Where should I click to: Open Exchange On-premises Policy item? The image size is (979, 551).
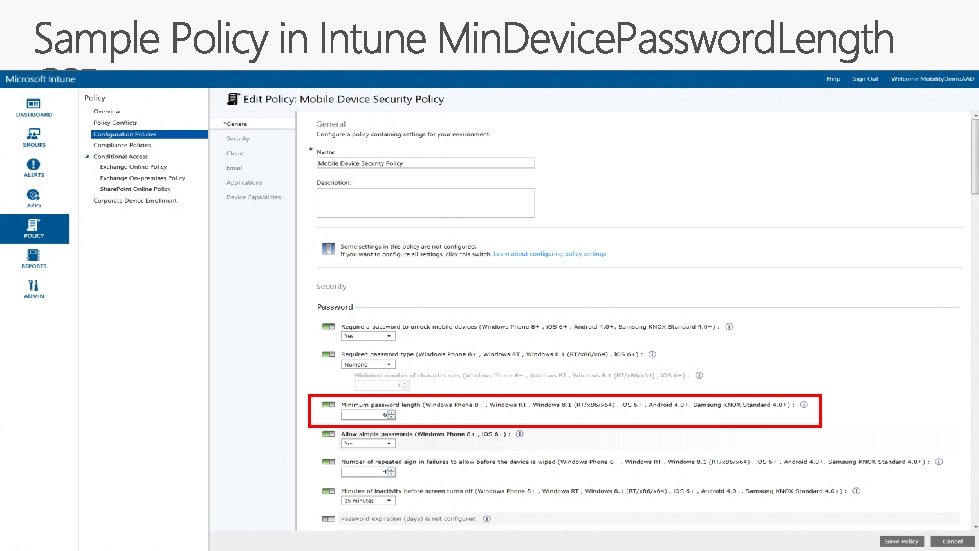142,178
